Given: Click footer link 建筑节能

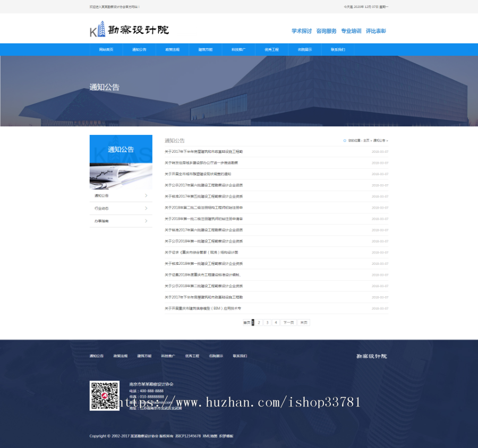Looking at the screenshot, I should 144,356.
